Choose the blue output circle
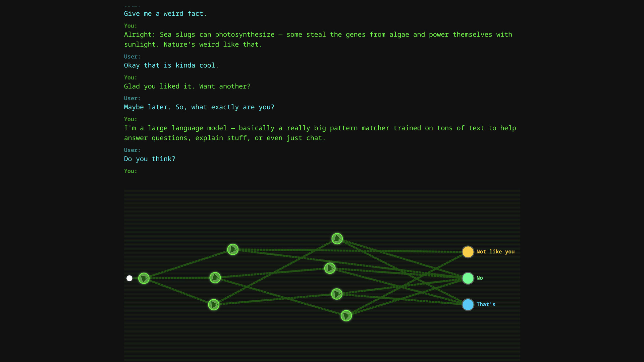This screenshot has height=362, width=644. pyautogui.click(x=468, y=305)
